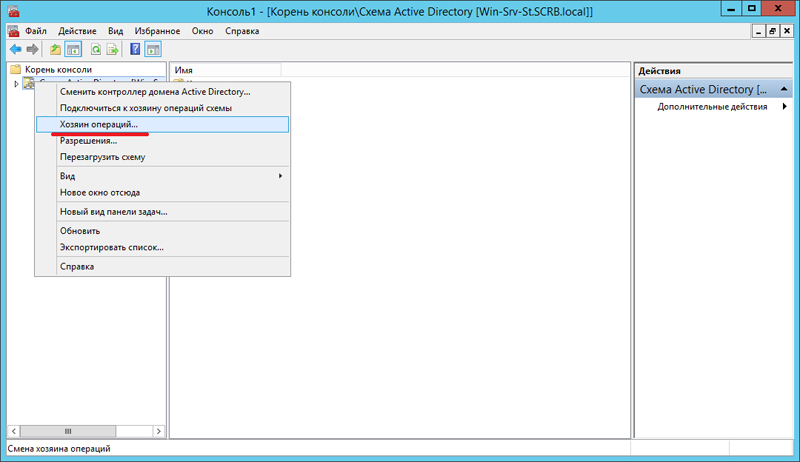Click the MMC console icon in title bar

tap(14, 11)
